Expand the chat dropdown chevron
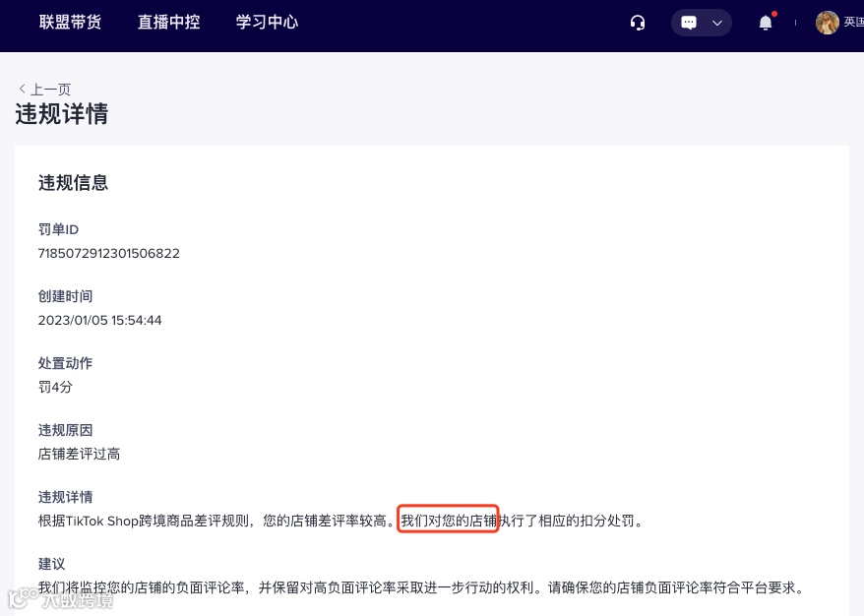 tap(716, 24)
